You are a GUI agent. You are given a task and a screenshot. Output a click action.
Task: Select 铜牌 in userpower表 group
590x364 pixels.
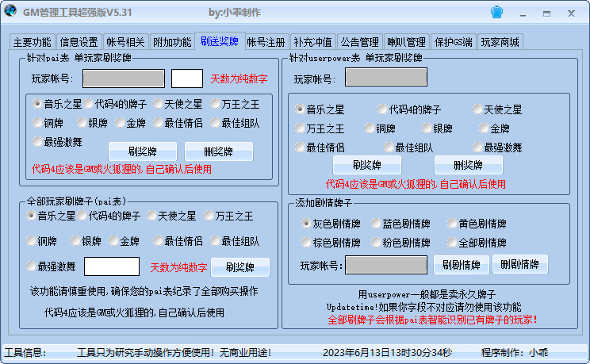381,128
